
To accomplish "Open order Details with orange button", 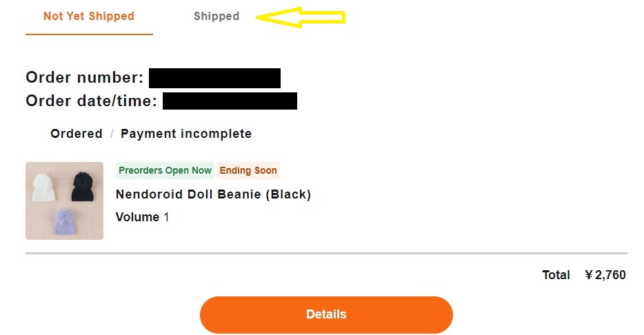I will pyautogui.click(x=326, y=314).
